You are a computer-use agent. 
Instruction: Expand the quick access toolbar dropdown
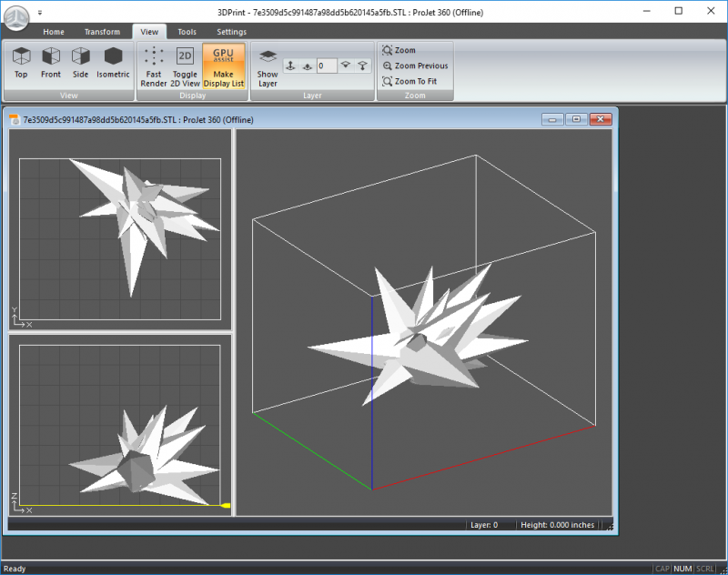(40, 13)
